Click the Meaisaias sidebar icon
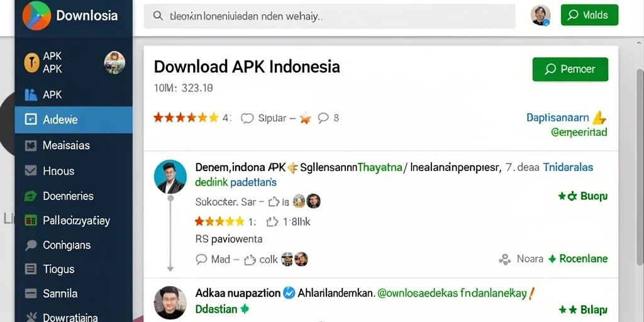Viewport: 644px width, 322px height. pyautogui.click(x=31, y=145)
